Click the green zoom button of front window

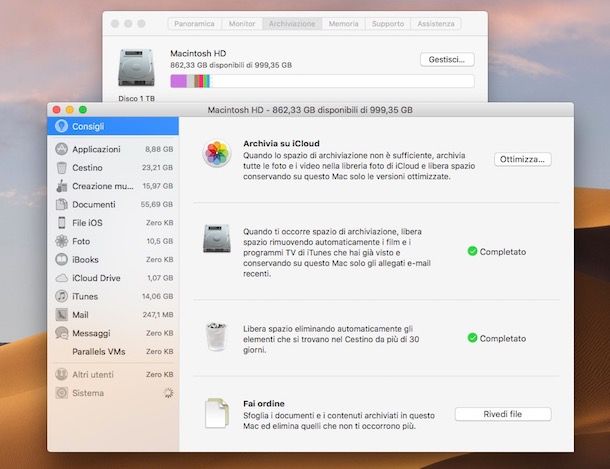tap(83, 110)
